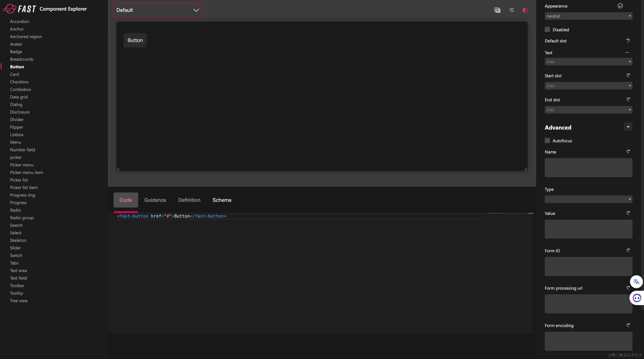Click the text direction lines icon
Viewport: 644px width, 359px height.
511,10
